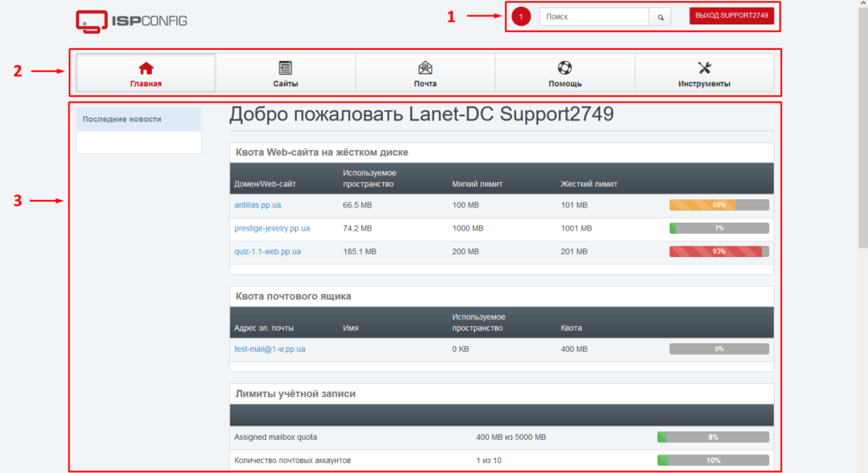Click the magnifier search button
Viewport: 868px width, 473px height.
[x=660, y=17]
